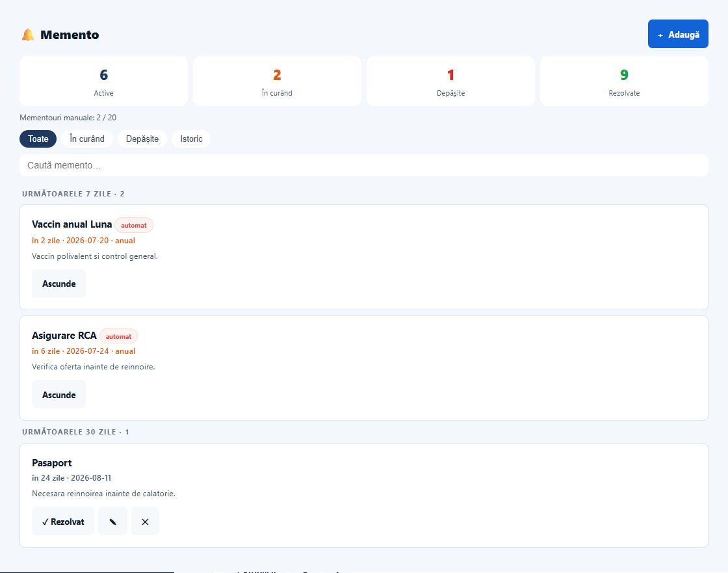Screen dimensions: 728x573
Task: Click the Memento page heading
Action: [70, 35]
